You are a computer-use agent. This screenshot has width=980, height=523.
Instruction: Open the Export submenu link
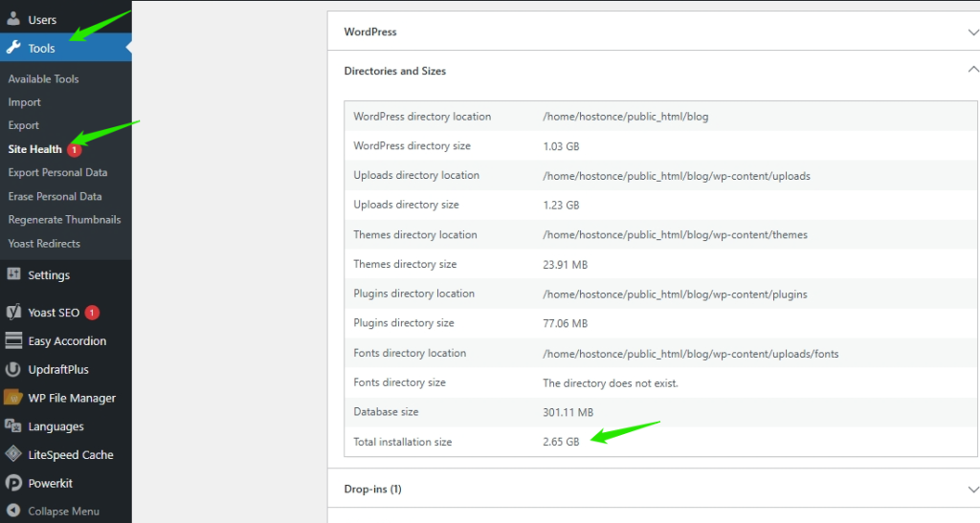24,125
